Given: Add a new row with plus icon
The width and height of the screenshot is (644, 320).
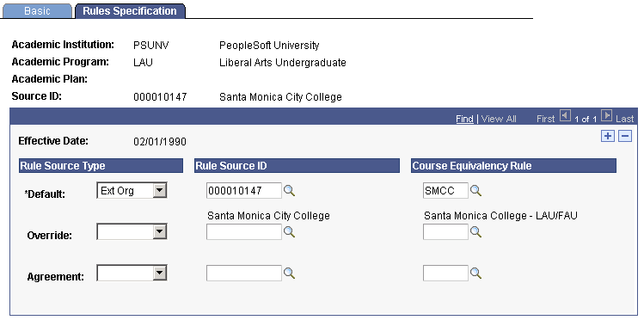Looking at the screenshot, I should point(607,137).
